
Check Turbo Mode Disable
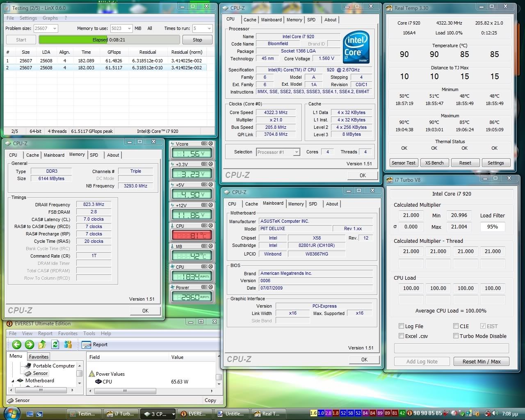click(x=456, y=336)
